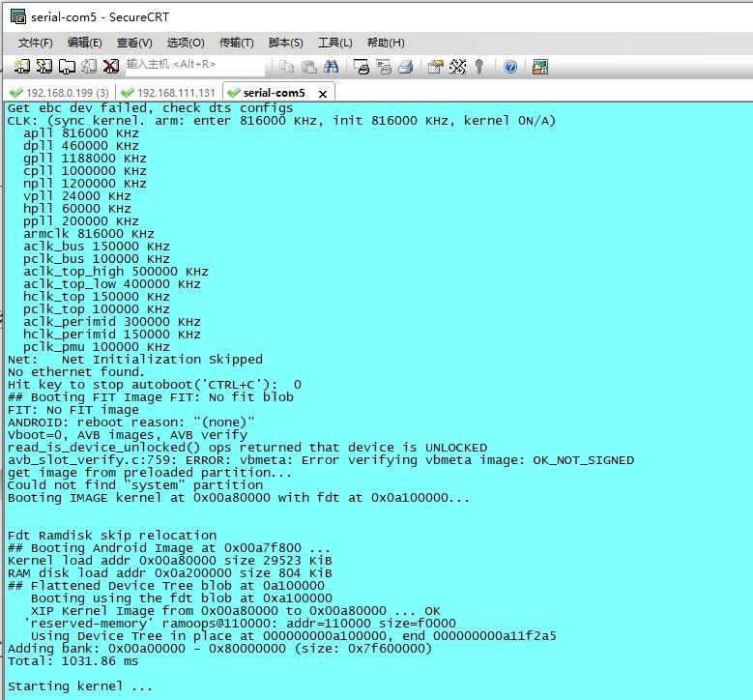Open the 工具(L) menu

[x=334, y=43]
